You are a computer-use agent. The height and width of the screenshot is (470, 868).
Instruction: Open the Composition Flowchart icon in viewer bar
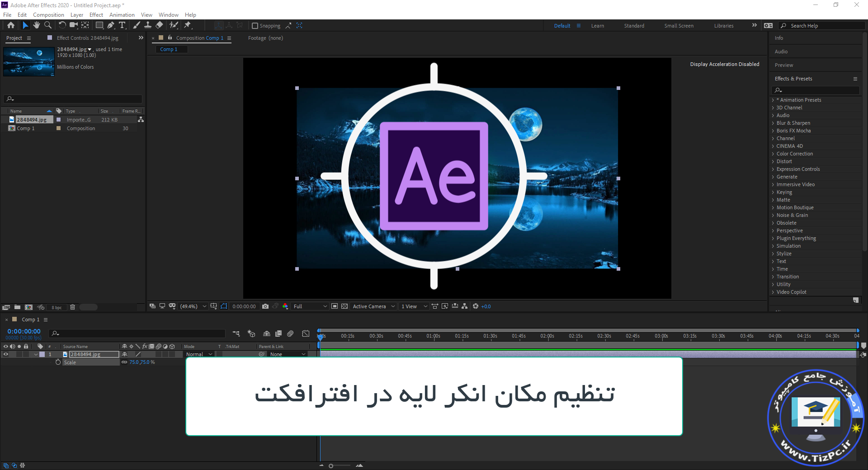[x=465, y=306]
